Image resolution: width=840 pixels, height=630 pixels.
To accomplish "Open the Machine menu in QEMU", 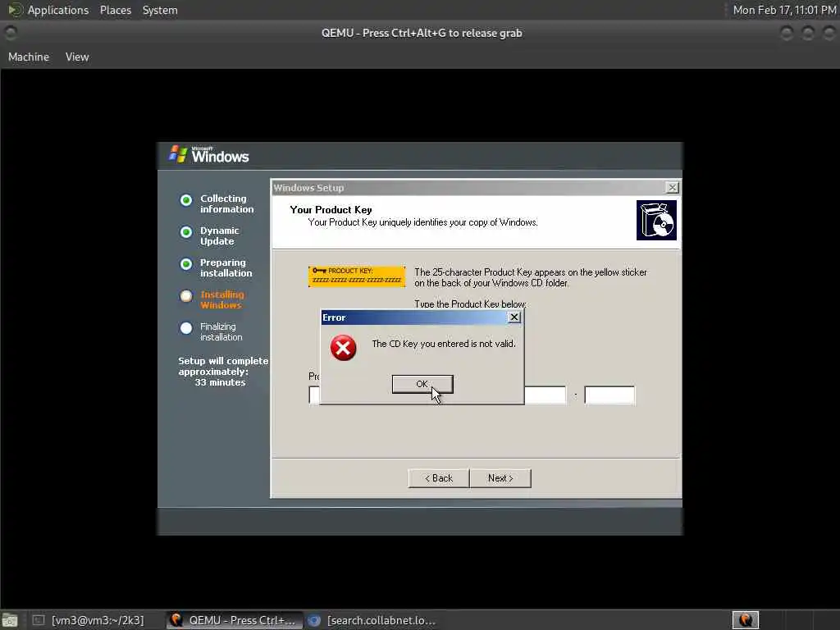I will tap(29, 57).
